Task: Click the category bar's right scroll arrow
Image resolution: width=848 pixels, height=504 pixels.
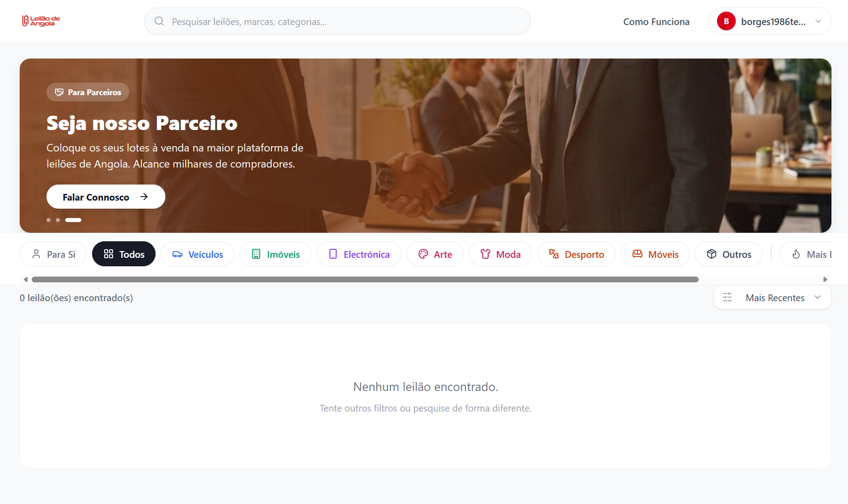Action: click(x=825, y=280)
